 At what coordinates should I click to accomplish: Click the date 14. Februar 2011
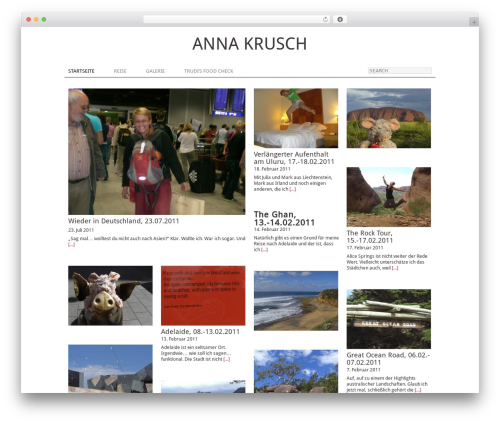pyautogui.click(x=272, y=229)
